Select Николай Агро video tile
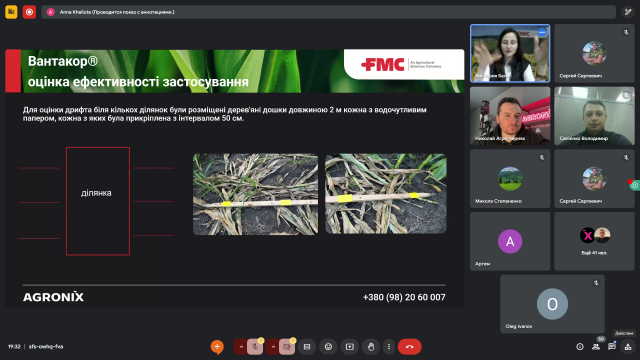 [510, 116]
